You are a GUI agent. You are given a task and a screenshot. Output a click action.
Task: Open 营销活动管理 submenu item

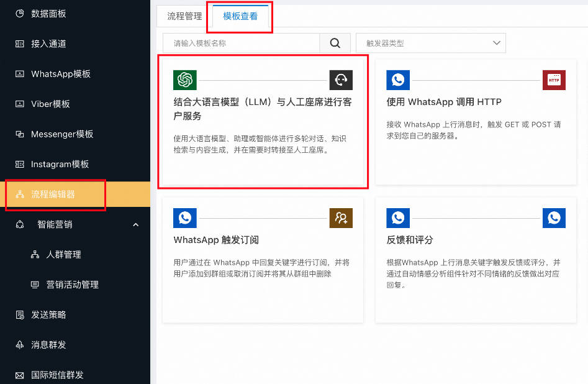click(73, 285)
